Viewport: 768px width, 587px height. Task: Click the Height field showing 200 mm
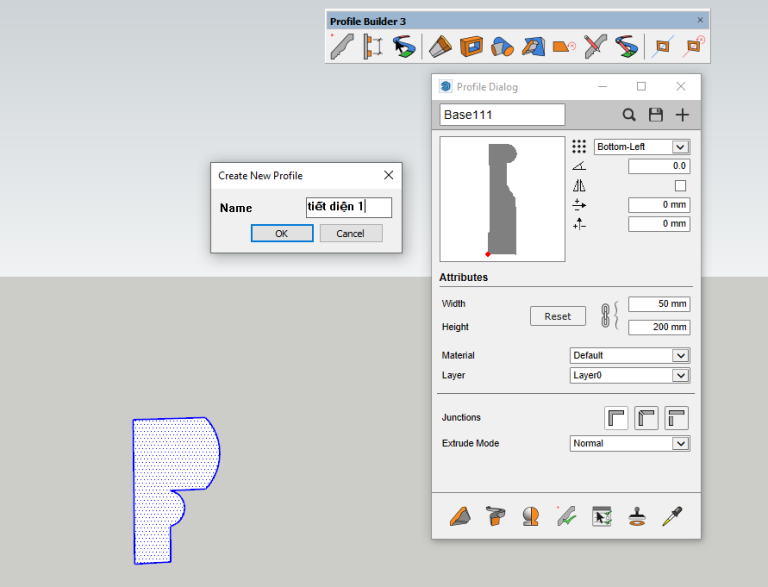click(x=659, y=327)
